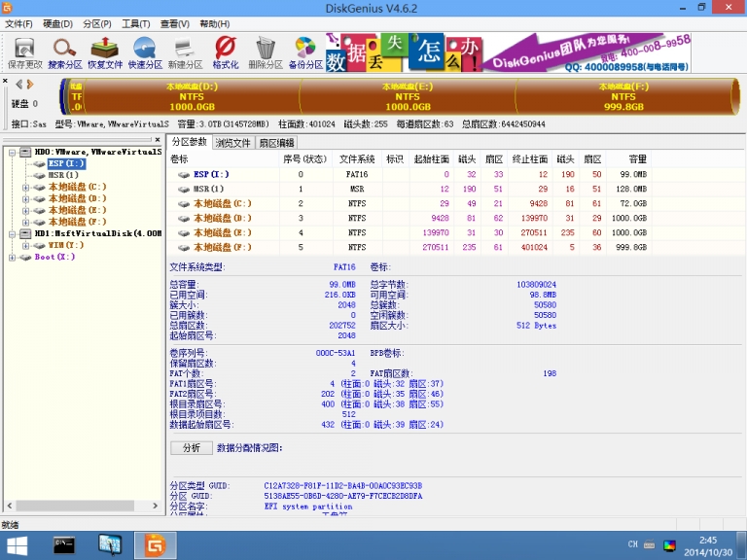Switch to Sector Editor (扇区编辑) tab
Image resolution: width=747 pixels, height=560 pixels.
[277, 143]
